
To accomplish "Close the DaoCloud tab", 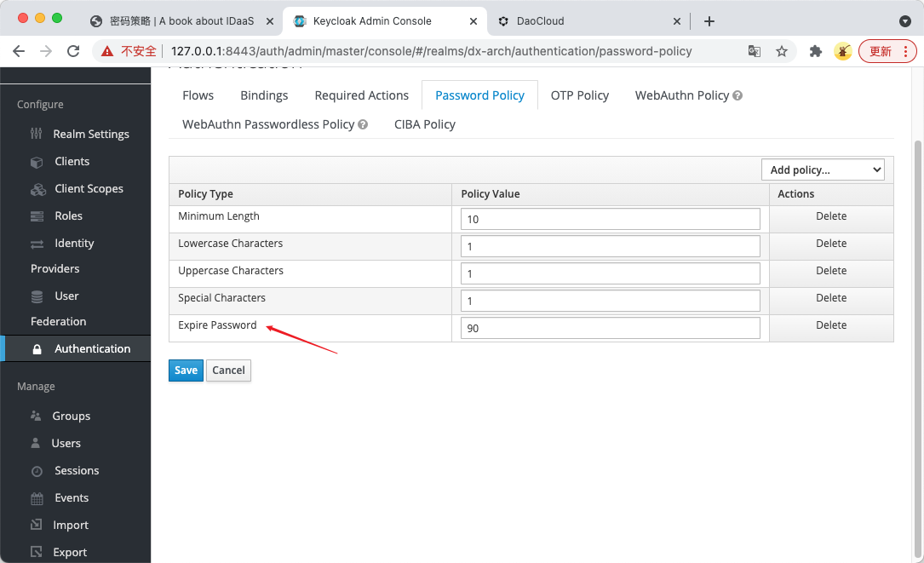I will 676,21.
